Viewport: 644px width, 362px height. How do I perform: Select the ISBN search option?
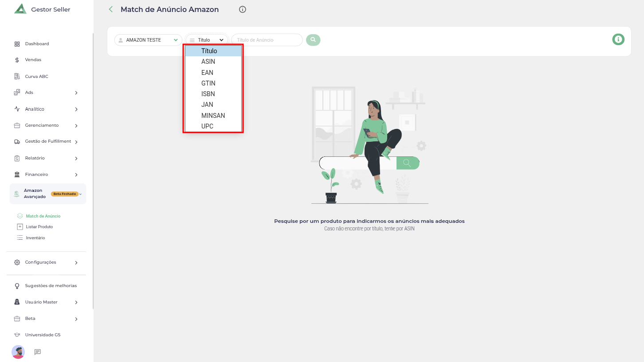(x=208, y=94)
